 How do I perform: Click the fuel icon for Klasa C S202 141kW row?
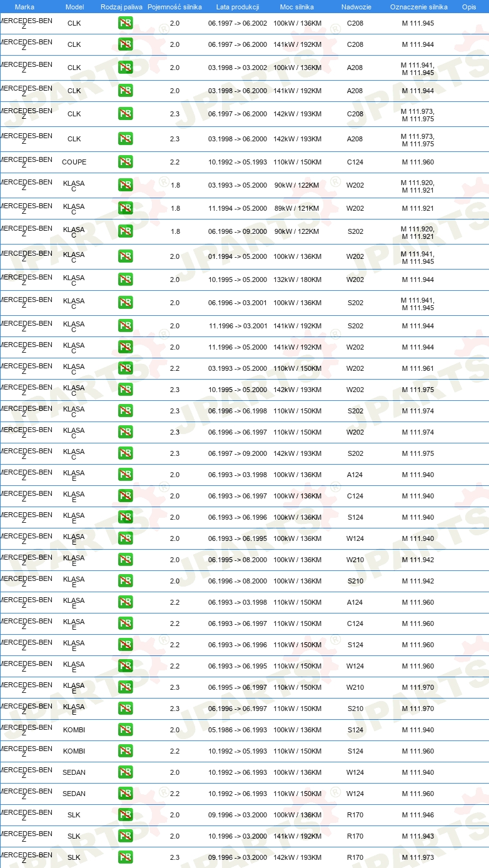point(125,326)
